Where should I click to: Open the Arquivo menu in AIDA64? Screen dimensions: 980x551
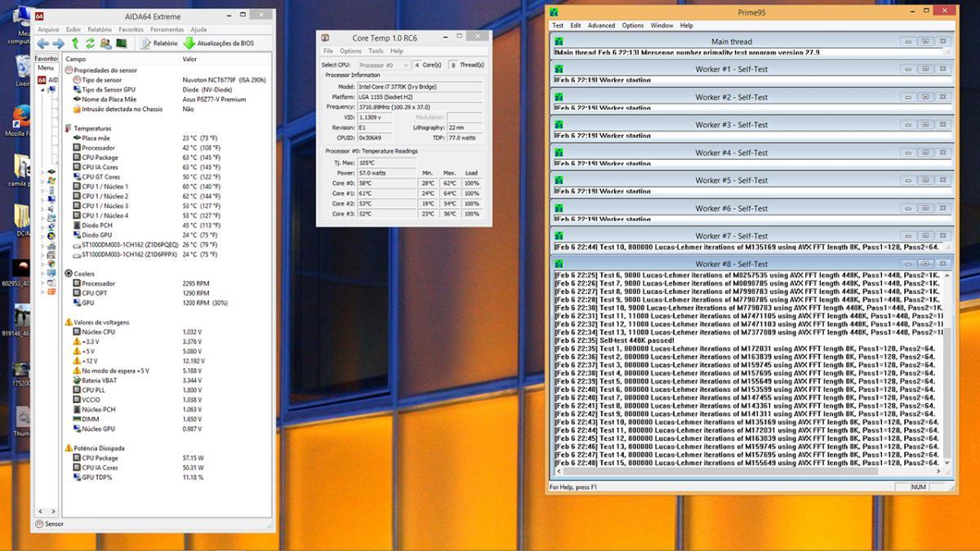point(48,29)
